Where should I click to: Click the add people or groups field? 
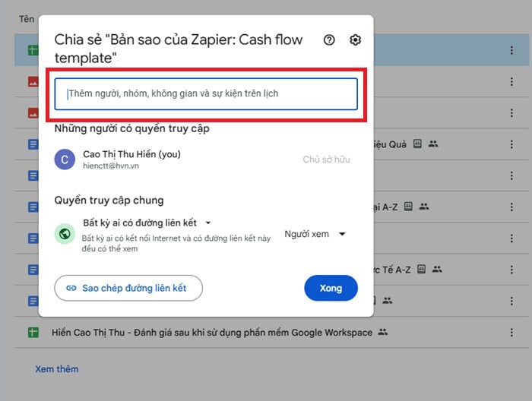pyautogui.click(x=205, y=94)
